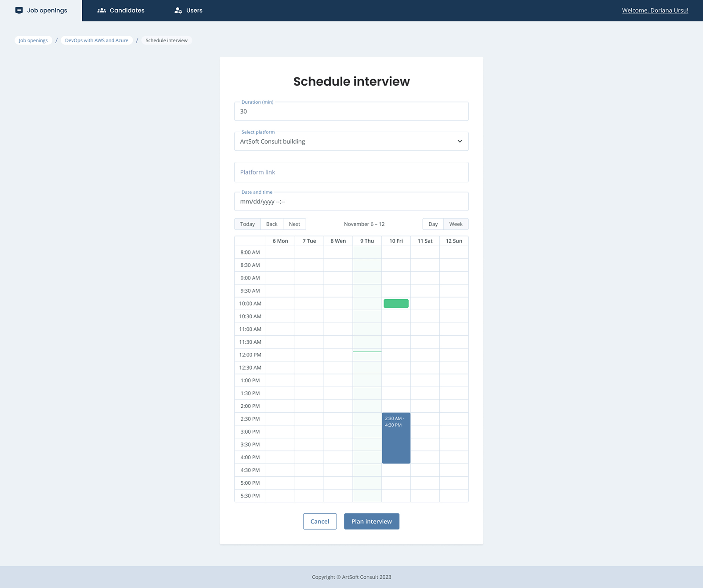Click the Plan interview button

372,522
